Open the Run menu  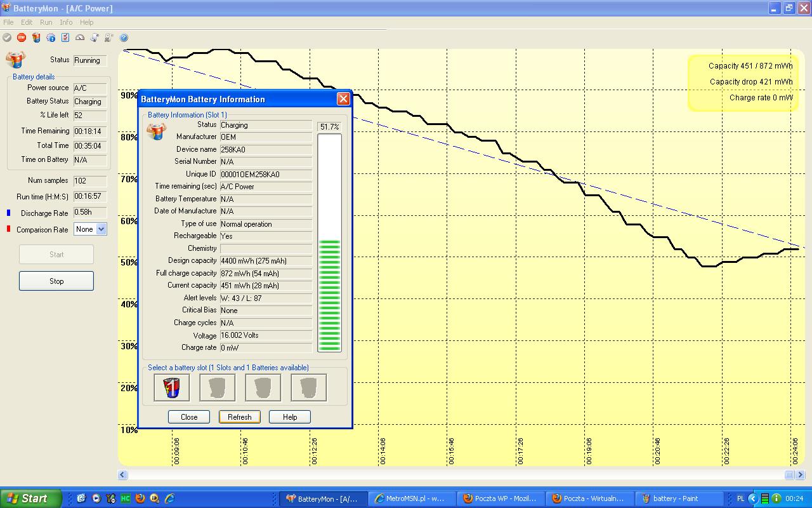46,22
